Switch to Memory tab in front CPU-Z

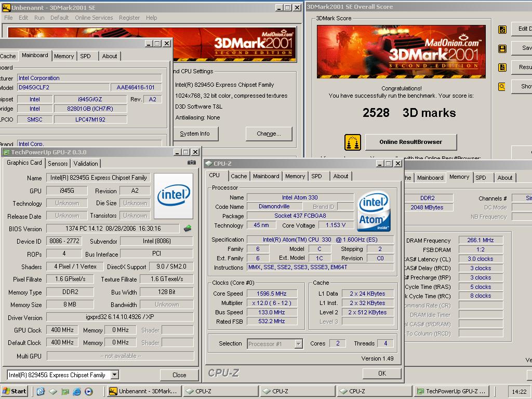point(295,176)
